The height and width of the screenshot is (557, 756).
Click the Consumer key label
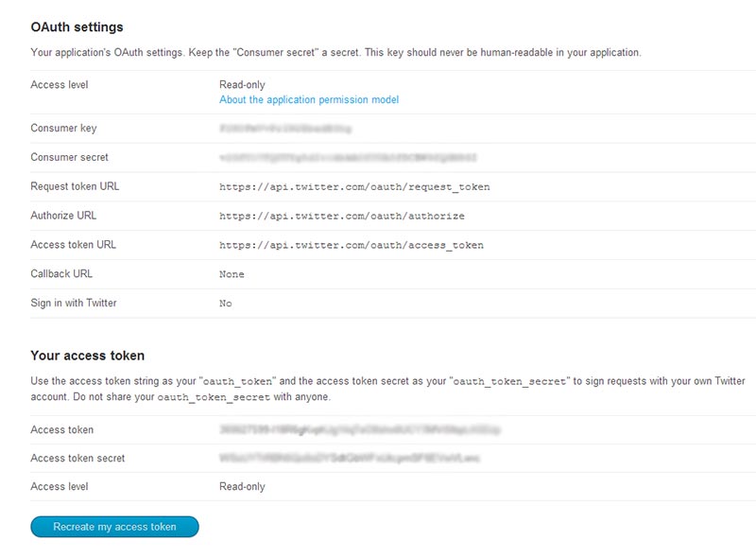click(63, 129)
